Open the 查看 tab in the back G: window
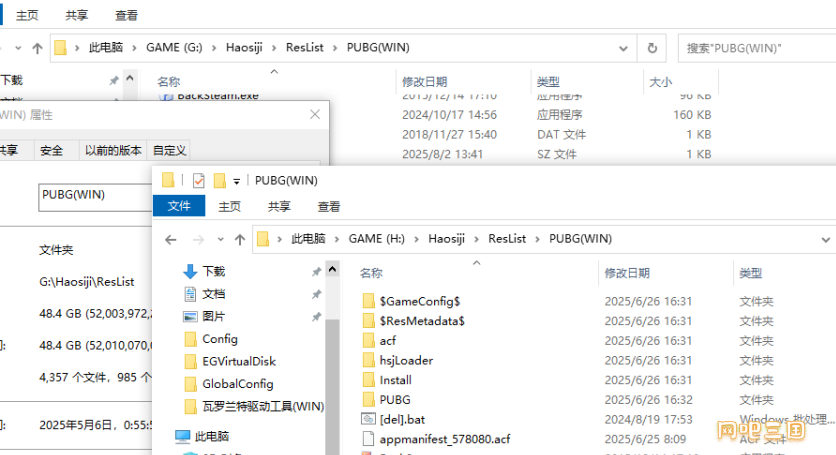Image resolution: width=836 pixels, height=455 pixels. (x=126, y=15)
